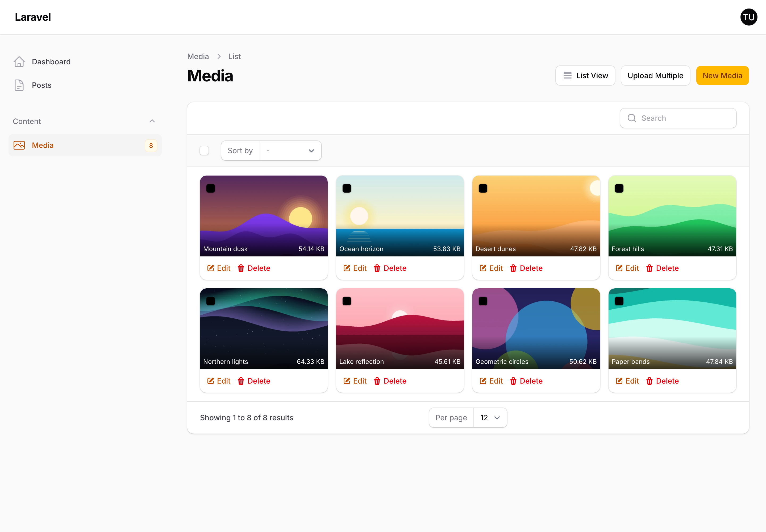Click the trash icon for Mountain dusk
This screenshot has height=532, width=766.
tap(241, 268)
